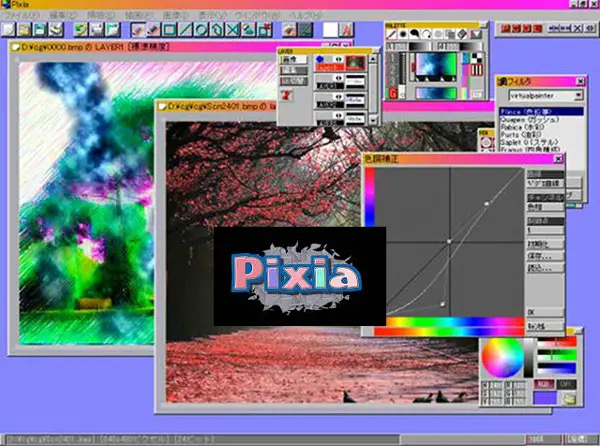The width and height of the screenshot is (600, 446).
Task: Click the red pushpin icon in Layer panel
Action: [x=286, y=95]
